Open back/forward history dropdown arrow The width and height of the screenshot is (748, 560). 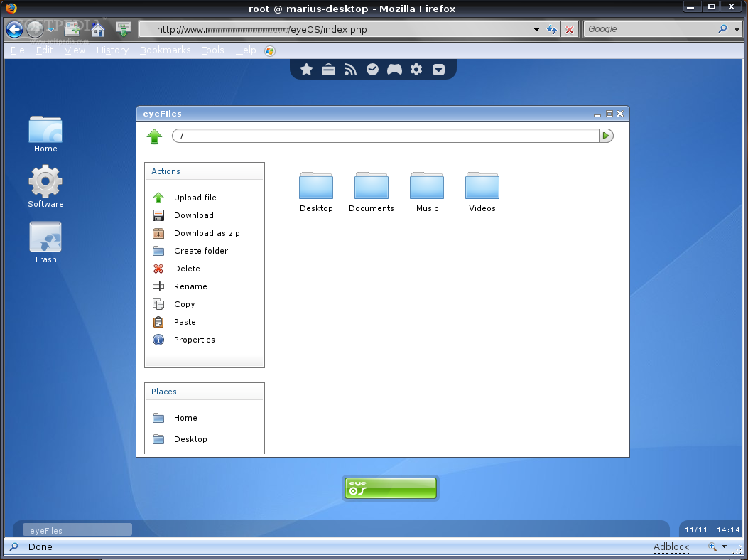tap(50, 30)
